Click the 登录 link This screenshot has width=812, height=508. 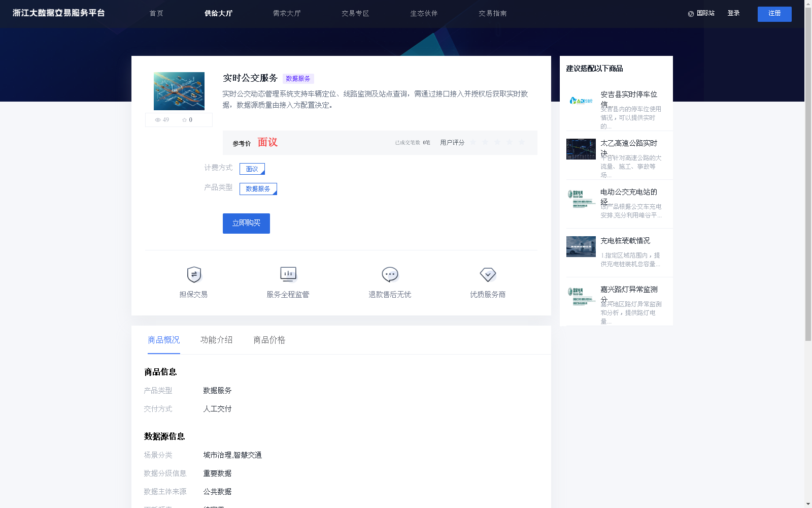(x=733, y=14)
